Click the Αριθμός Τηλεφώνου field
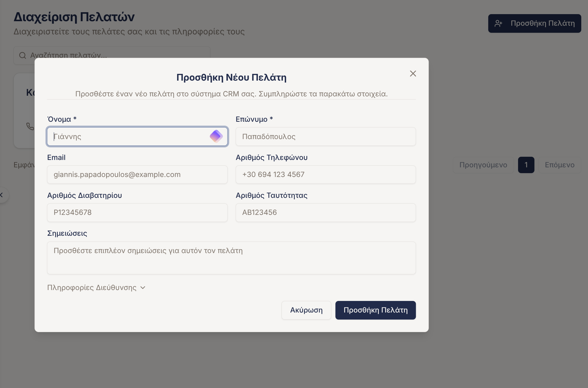 click(326, 175)
